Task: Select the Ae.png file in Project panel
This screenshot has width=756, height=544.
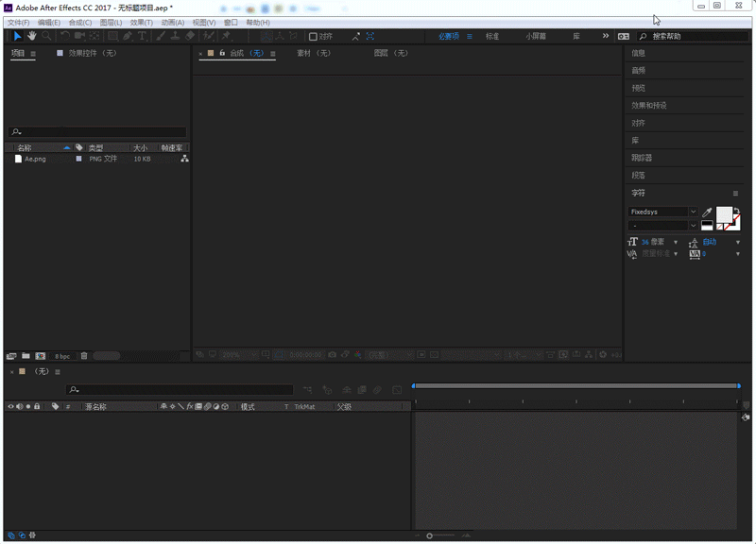Action: click(x=35, y=159)
